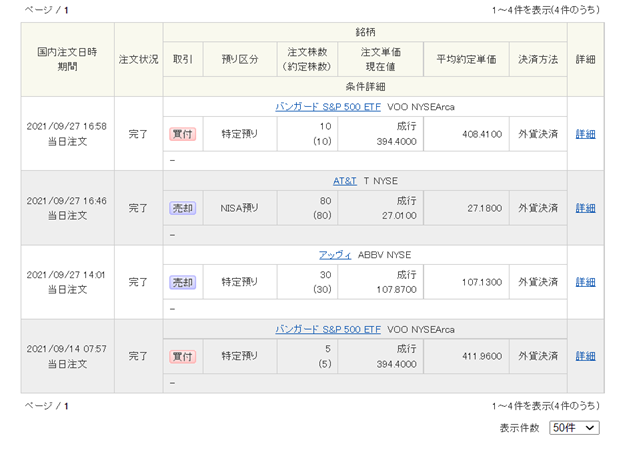Select the date 2021/09/27 14:01

pos(66,274)
